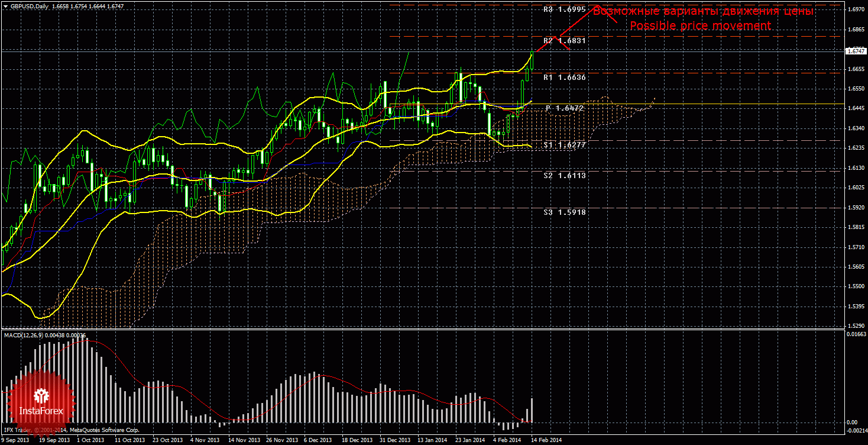
Task: Select the R2 1.6831 resistance label
Action: pos(564,41)
